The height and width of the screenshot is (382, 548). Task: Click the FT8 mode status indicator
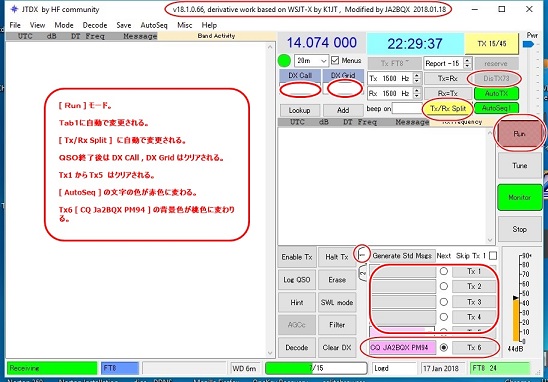(120, 368)
